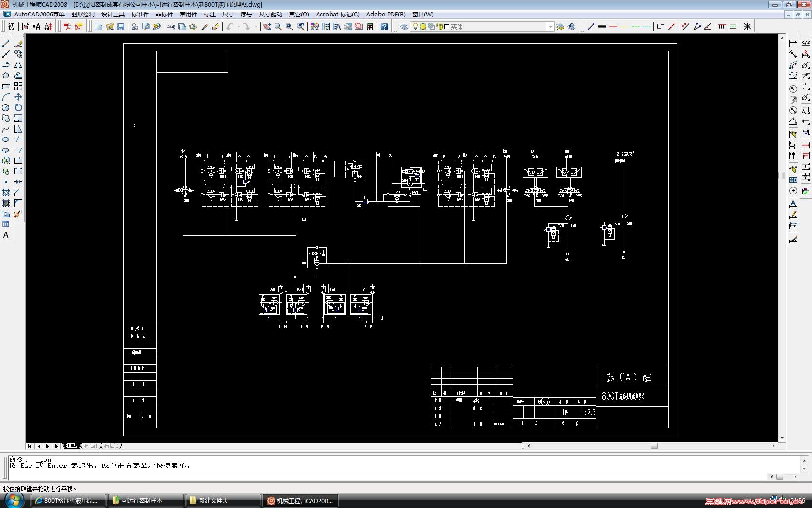Image resolution: width=812 pixels, height=508 pixels.
Task: Select the Polygon drawing tool
Action: [x=6, y=75]
